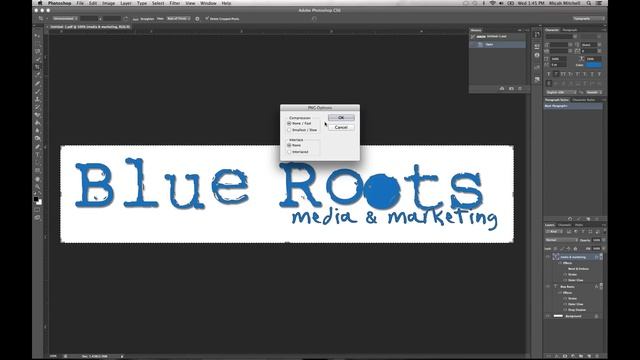Click OK in PNG Options dialog

(x=341, y=118)
